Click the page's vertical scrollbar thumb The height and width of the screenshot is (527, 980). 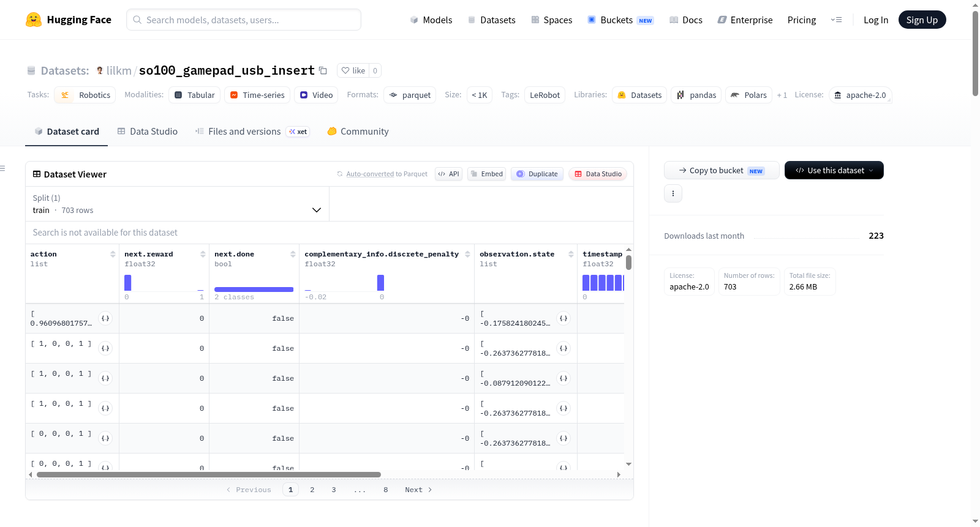click(975, 53)
